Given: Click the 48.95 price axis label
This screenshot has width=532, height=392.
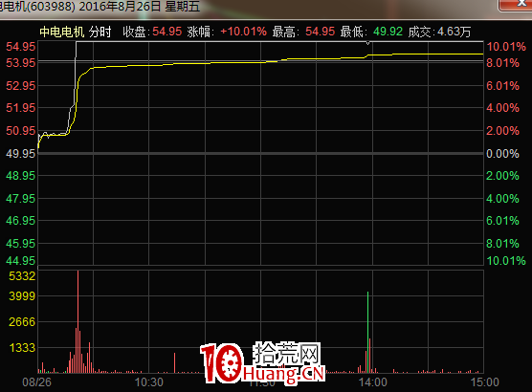Looking at the screenshot, I should [21, 176].
